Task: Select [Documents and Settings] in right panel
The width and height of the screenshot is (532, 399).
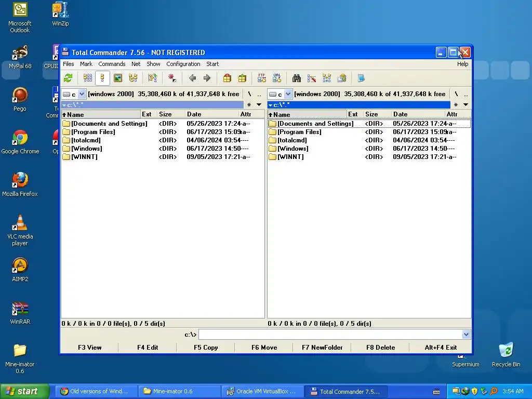Action: (315, 124)
